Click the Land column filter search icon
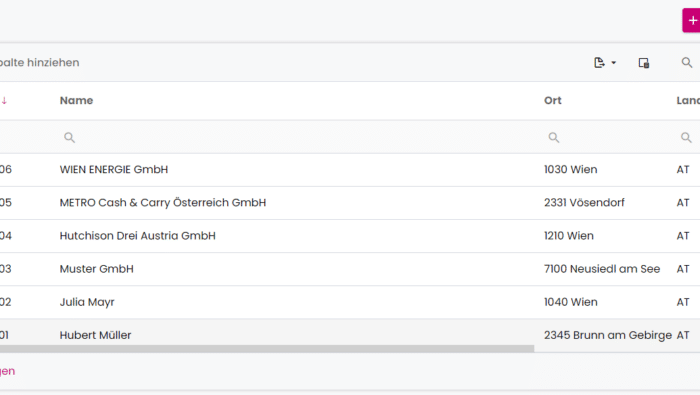The image size is (700, 395). click(686, 137)
